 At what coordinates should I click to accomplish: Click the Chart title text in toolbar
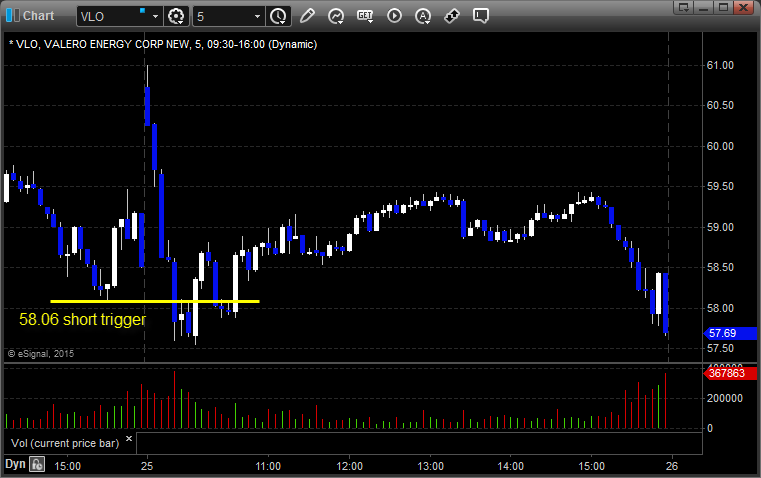pyautogui.click(x=39, y=16)
